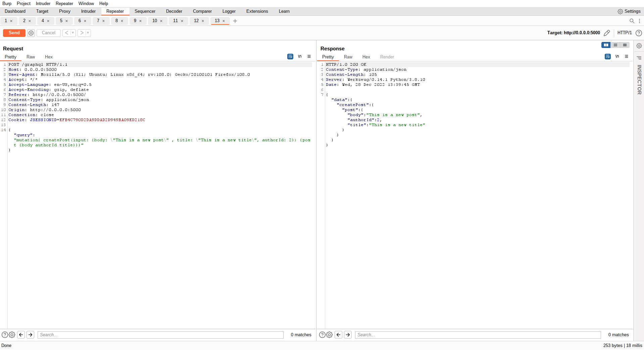Screen dimensions: 644x350
Task: Click the edit target pencil icon
Action: [607, 33]
